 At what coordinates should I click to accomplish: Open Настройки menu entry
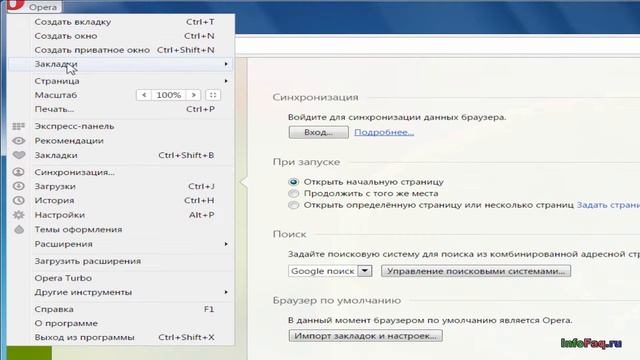121,215
